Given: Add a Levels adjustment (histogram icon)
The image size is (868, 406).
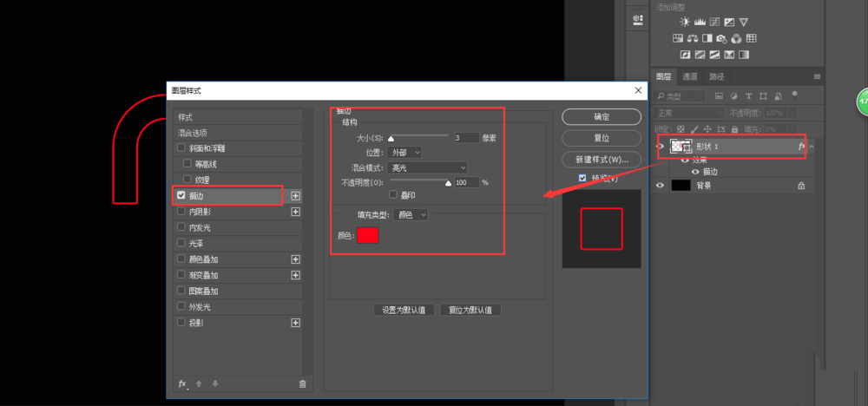Looking at the screenshot, I should click(x=700, y=23).
